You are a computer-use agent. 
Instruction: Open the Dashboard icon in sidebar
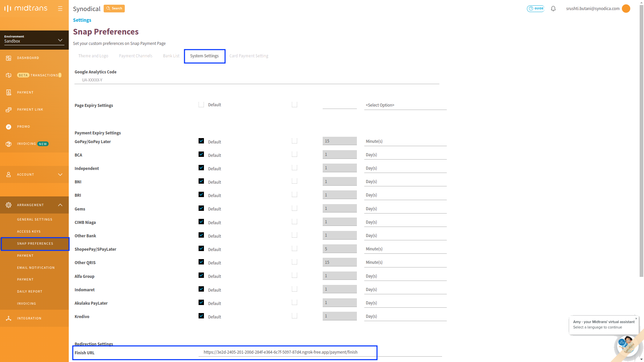9,58
